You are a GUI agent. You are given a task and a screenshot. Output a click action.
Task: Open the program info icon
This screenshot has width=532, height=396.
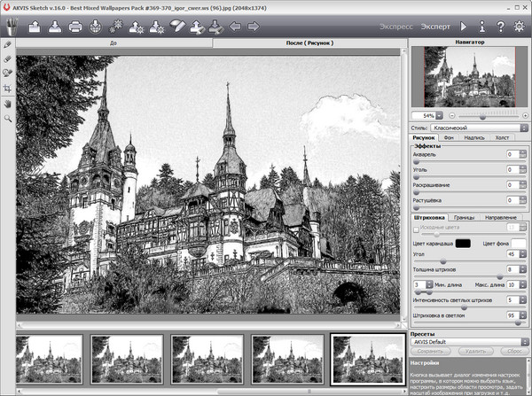[481, 27]
